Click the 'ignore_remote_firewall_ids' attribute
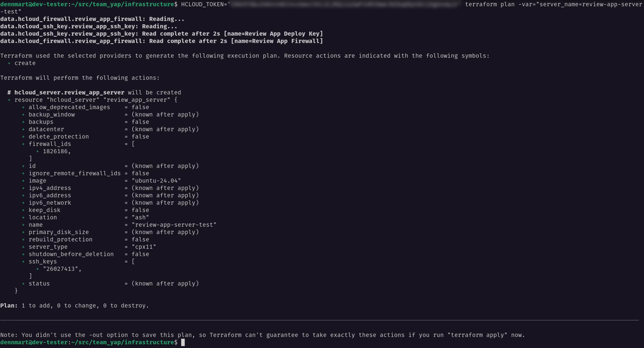The image size is (644, 348). click(x=75, y=174)
